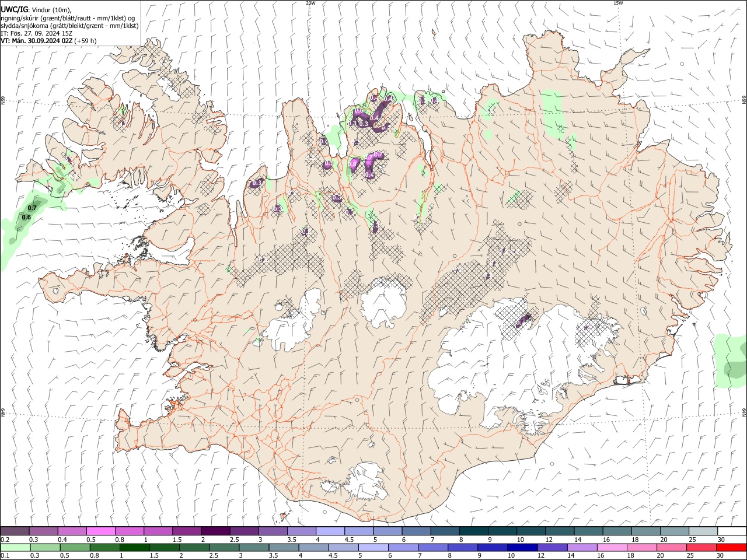
Task: Click the '20W' longitude label
Action: coord(310,3)
